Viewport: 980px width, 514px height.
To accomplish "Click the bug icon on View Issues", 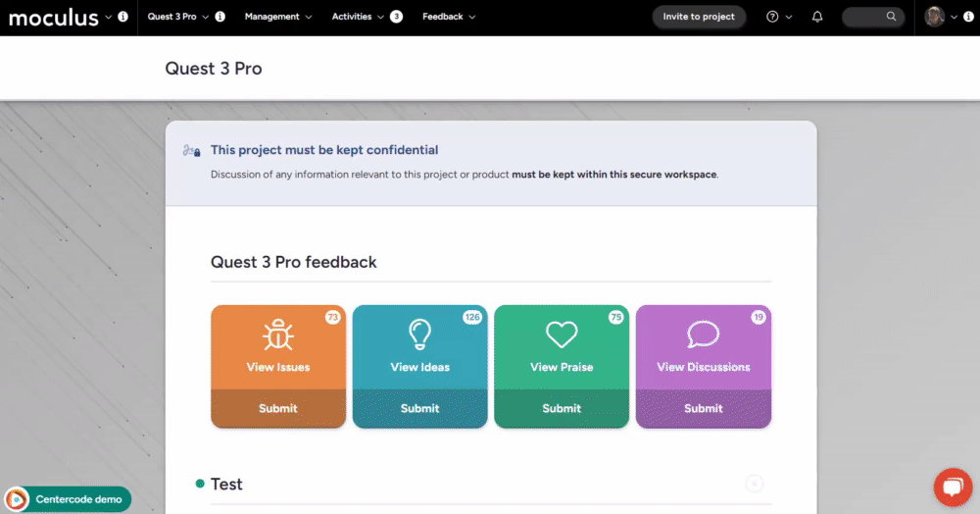I will pyautogui.click(x=278, y=334).
